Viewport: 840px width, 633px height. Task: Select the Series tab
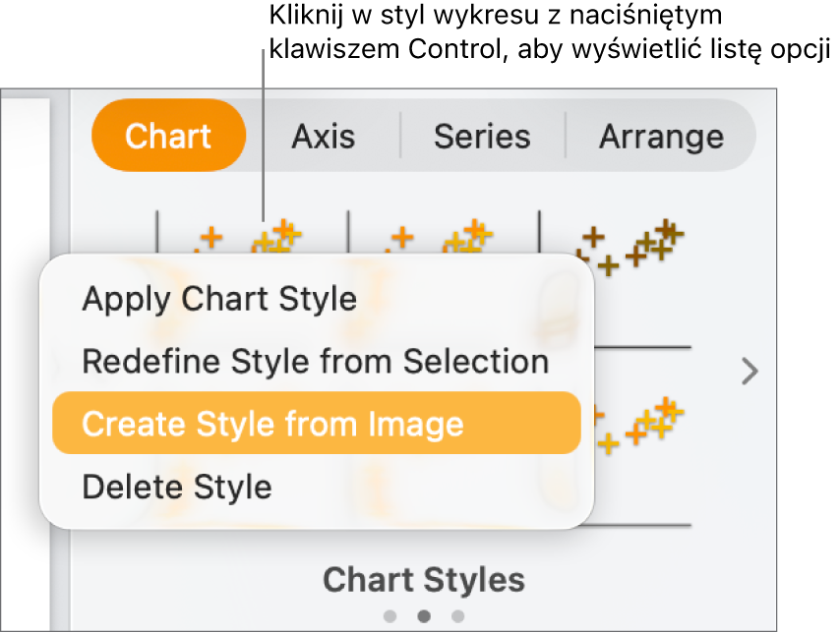point(483,136)
